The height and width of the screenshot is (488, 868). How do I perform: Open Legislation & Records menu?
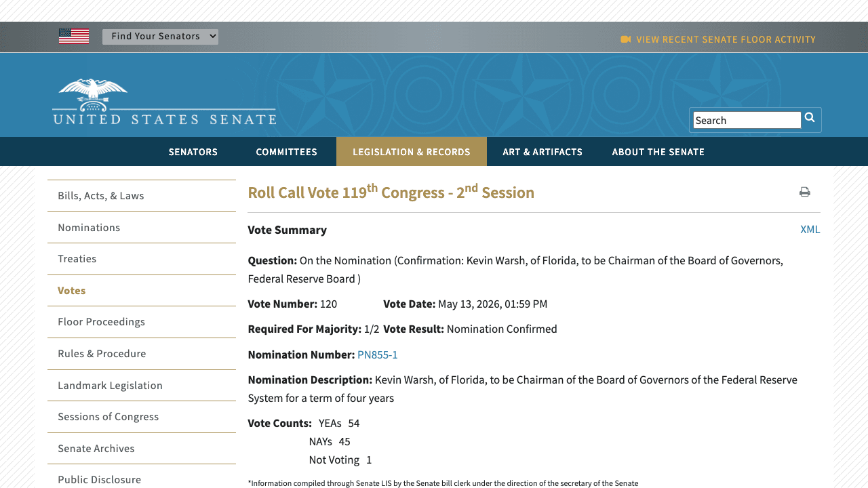tap(412, 152)
